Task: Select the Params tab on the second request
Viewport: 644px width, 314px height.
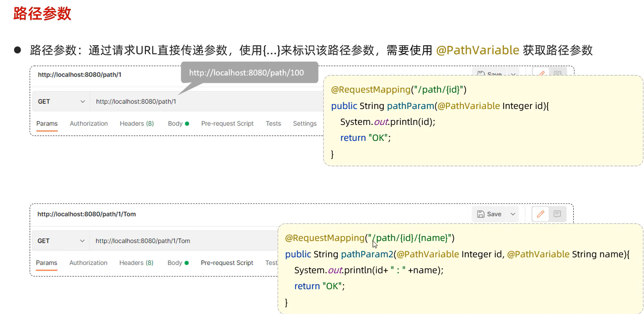Action: click(46, 262)
